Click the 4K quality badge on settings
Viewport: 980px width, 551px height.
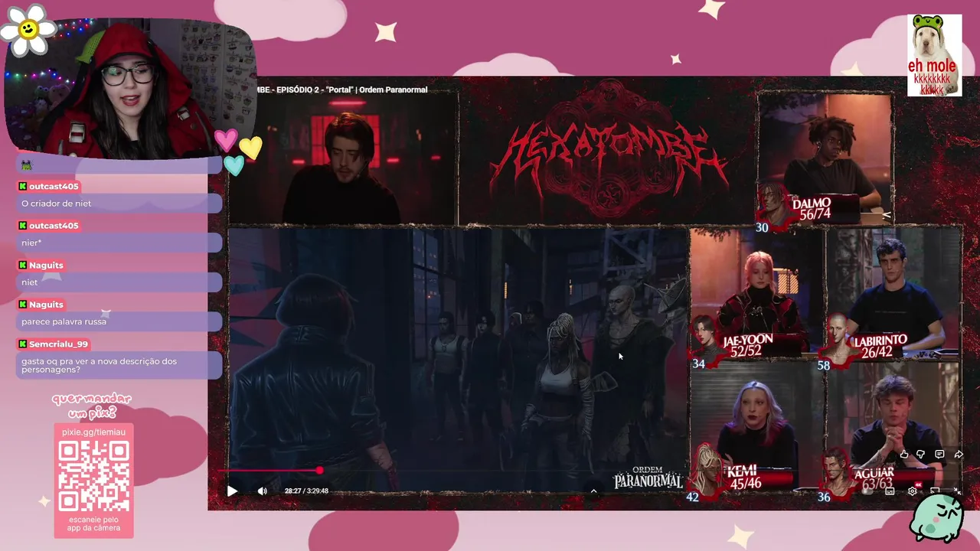point(919,485)
